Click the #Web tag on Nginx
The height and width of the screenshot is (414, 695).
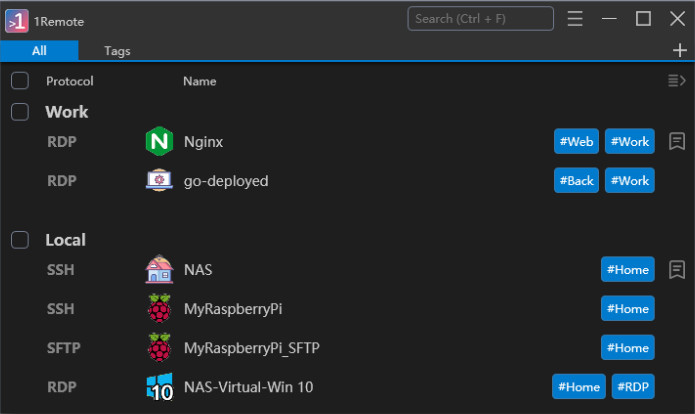coord(576,141)
